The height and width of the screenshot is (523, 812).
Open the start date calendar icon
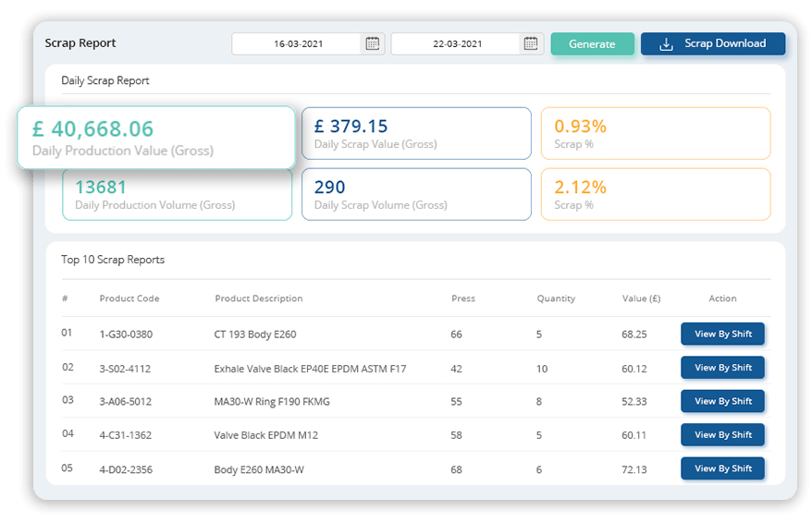[x=373, y=43]
